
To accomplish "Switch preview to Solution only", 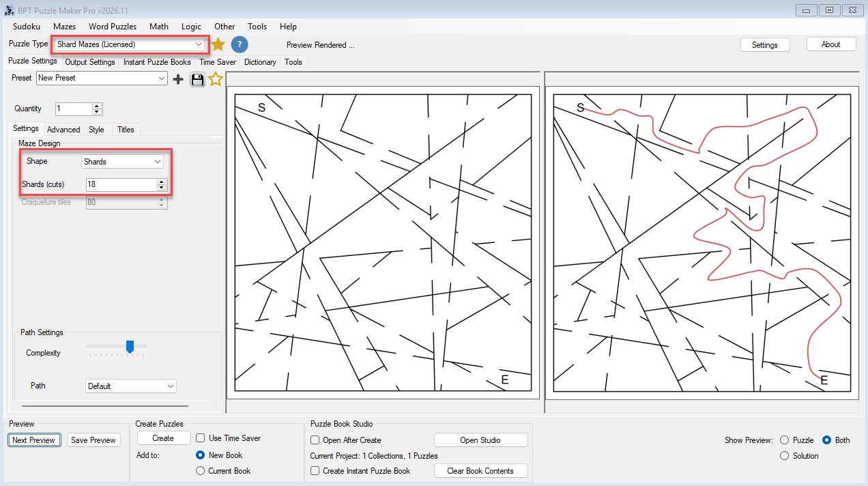I will pos(784,456).
